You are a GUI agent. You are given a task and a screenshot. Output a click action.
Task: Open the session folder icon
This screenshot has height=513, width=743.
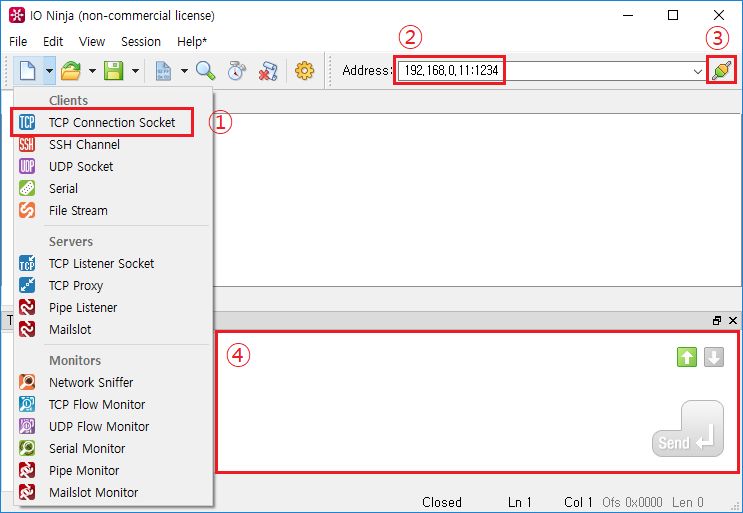(71, 71)
